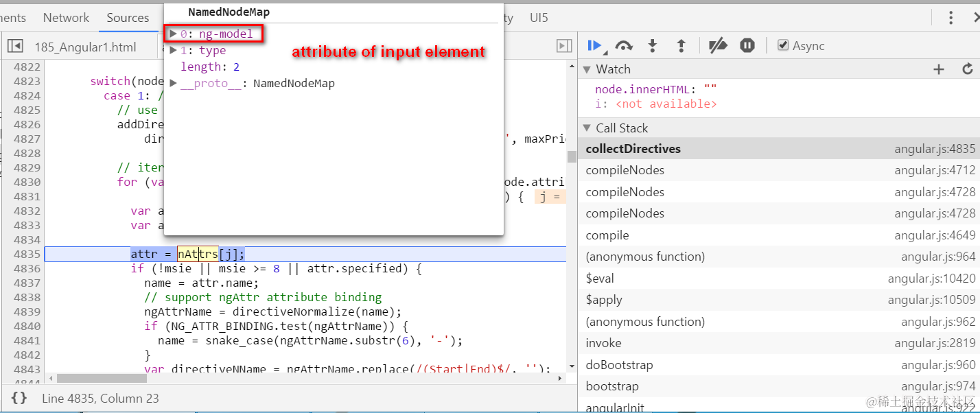
Task: Click line number 4835 in gutter
Action: [x=27, y=255]
